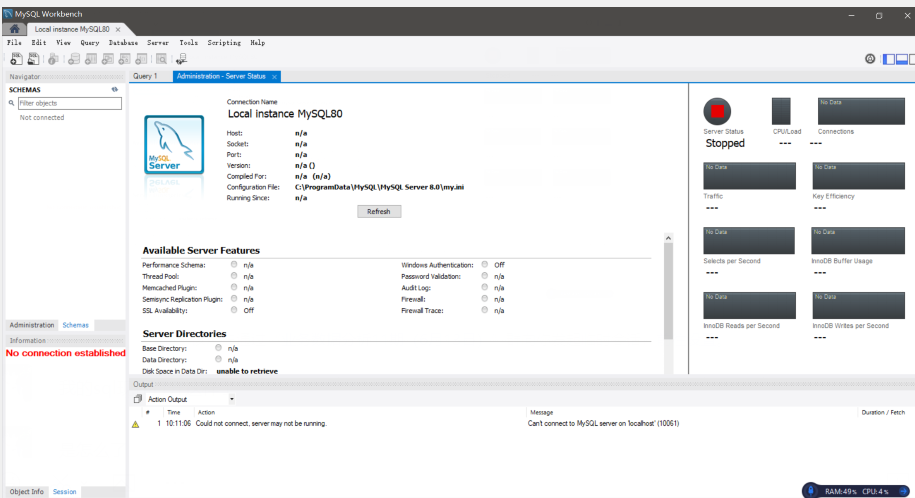The image size is (915, 498).
Task: Open a SQL script file icon
Action: coord(33,58)
